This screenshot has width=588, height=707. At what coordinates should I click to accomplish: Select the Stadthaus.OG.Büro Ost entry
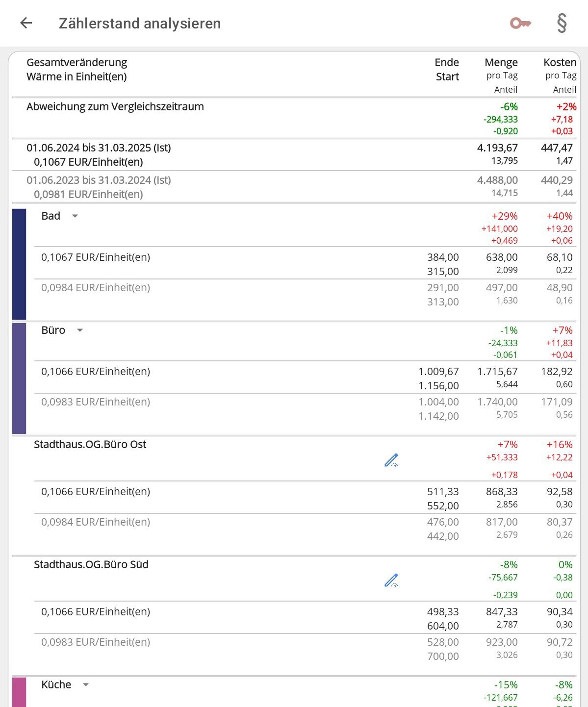point(90,445)
